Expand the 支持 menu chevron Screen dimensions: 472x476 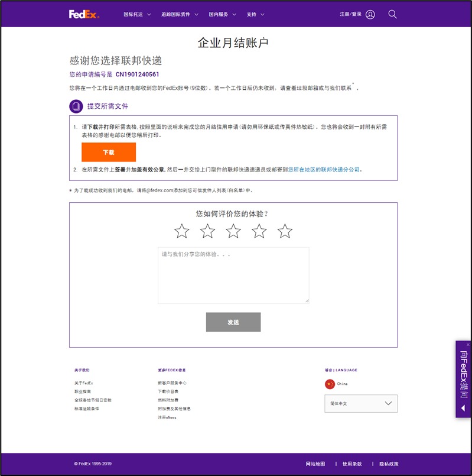262,14
